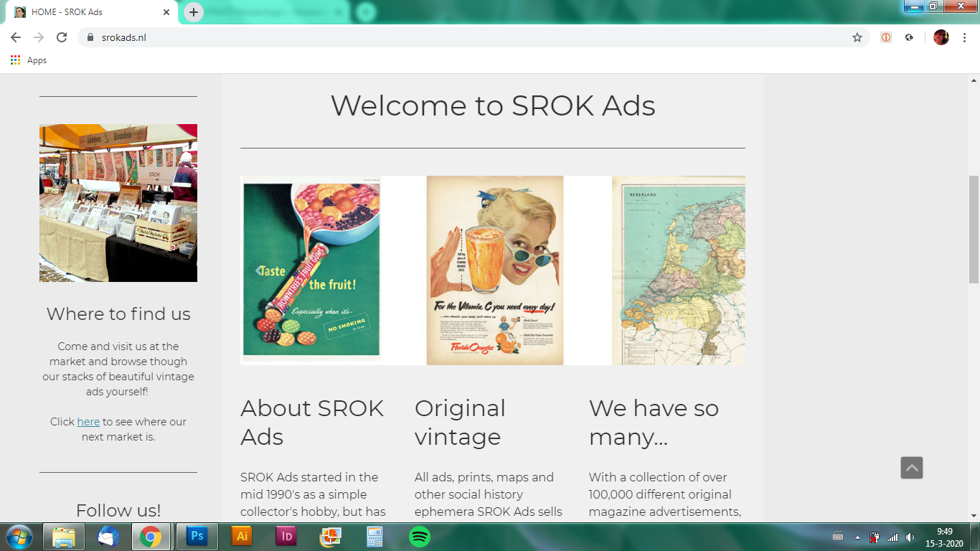The image size is (980, 551).
Task: Click the browser back arrow
Action: click(16, 37)
